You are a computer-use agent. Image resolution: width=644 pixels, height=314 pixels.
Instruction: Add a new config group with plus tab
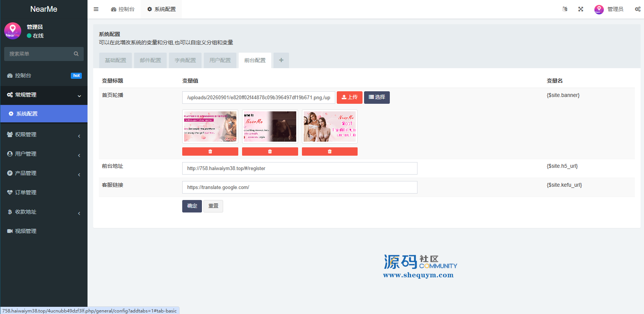[x=281, y=60]
